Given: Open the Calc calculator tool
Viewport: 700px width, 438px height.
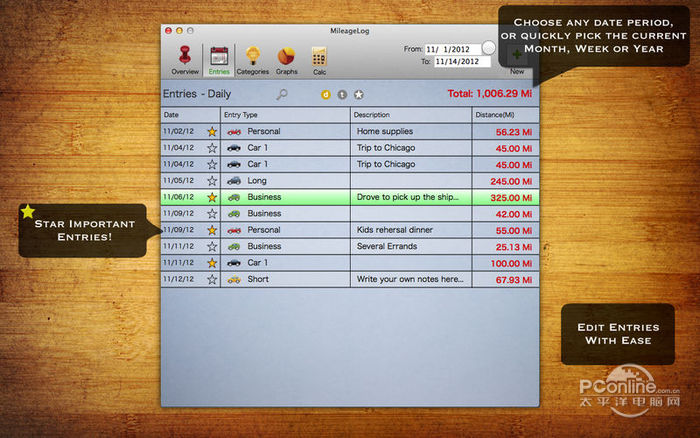Looking at the screenshot, I should tap(319, 60).
